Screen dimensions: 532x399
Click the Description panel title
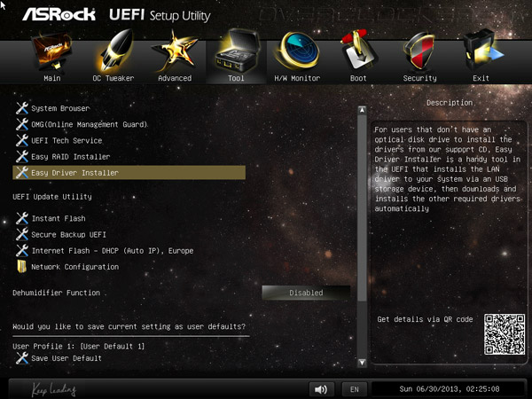450,103
